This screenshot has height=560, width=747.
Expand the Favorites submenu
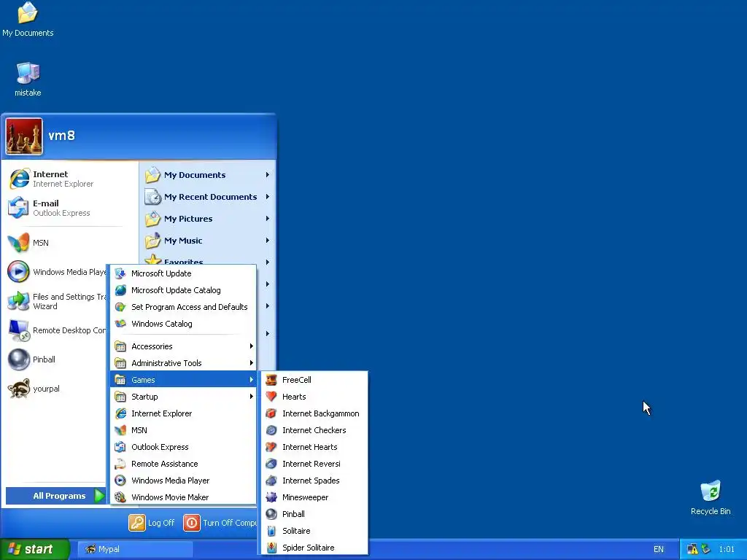(208, 260)
